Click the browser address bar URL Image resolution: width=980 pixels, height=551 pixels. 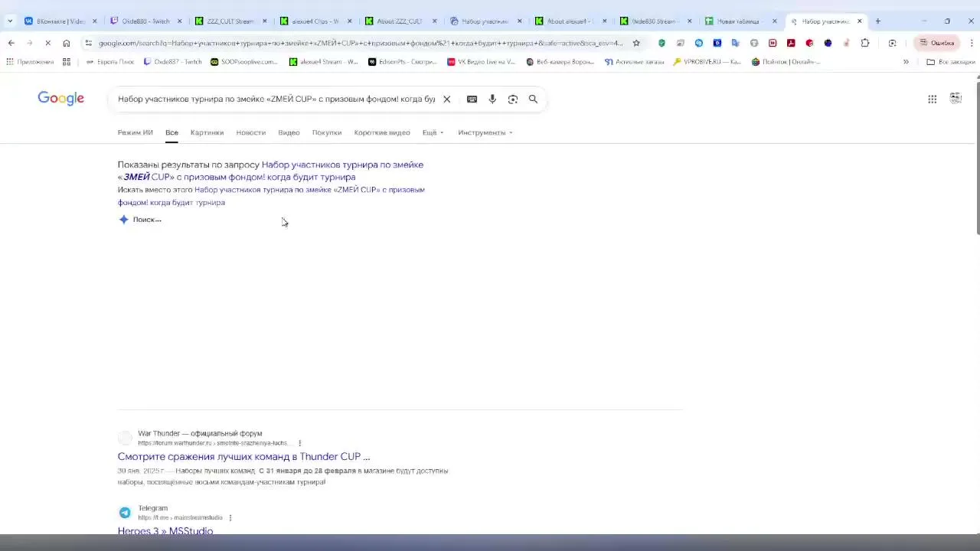point(360,43)
